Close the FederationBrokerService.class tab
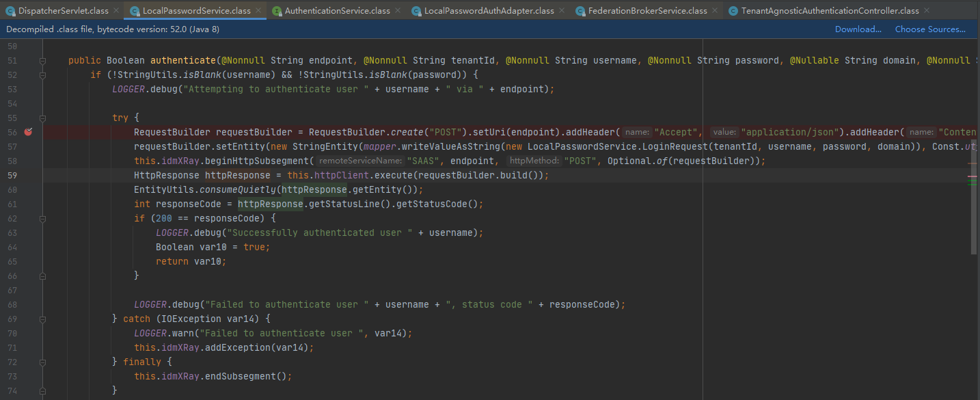Screen dimensions: 980x400 [x=714, y=11]
